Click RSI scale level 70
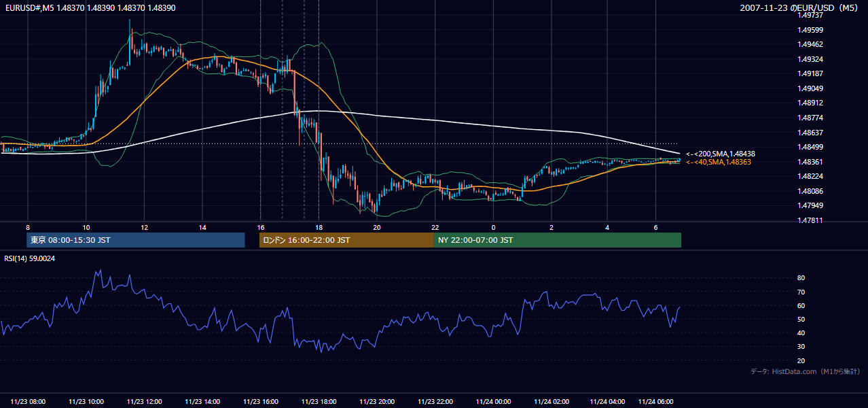This screenshot has height=408, width=868. pyautogui.click(x=801, y=292)
